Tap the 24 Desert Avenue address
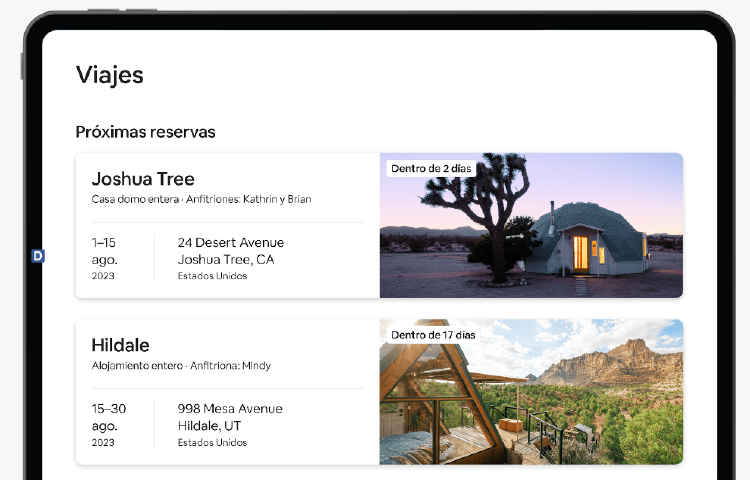750x480 pixels. [x=230, y=243]
